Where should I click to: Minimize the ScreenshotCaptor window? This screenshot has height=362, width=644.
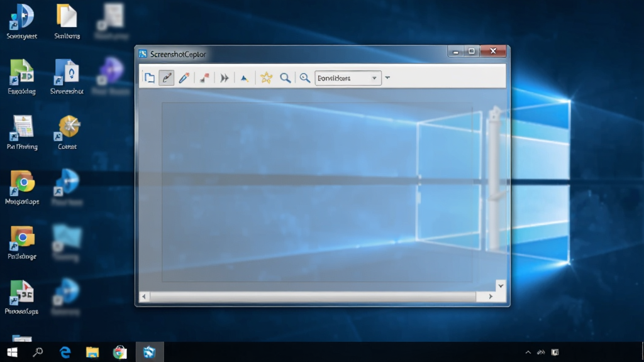pyautogui.click(x=455, y=52)
